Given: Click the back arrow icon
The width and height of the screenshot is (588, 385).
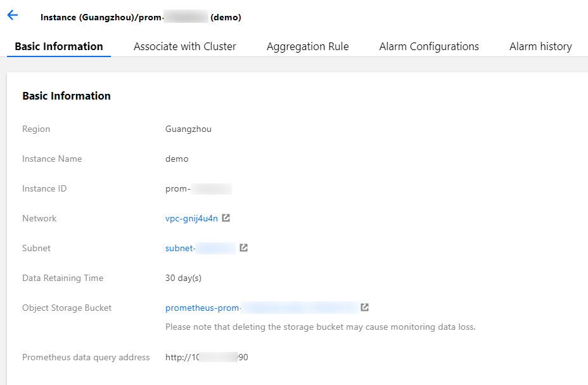Looking at the screenshot, I should [x=13, y=16].
